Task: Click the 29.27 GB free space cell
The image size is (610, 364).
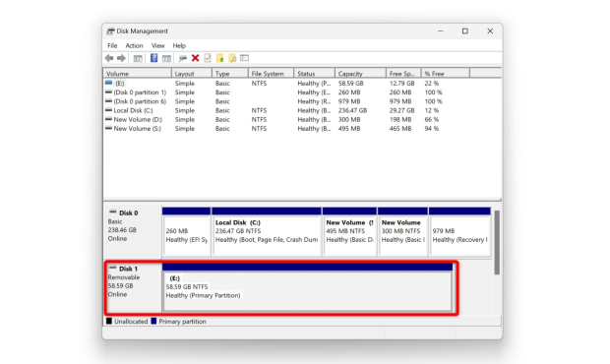Action: tap(401, 110)
